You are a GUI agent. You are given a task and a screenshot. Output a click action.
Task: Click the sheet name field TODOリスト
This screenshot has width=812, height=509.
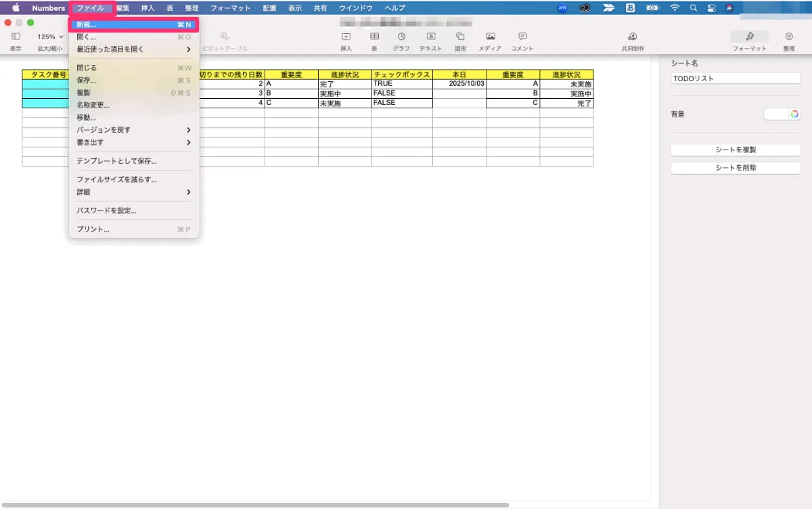coord(735,79)
